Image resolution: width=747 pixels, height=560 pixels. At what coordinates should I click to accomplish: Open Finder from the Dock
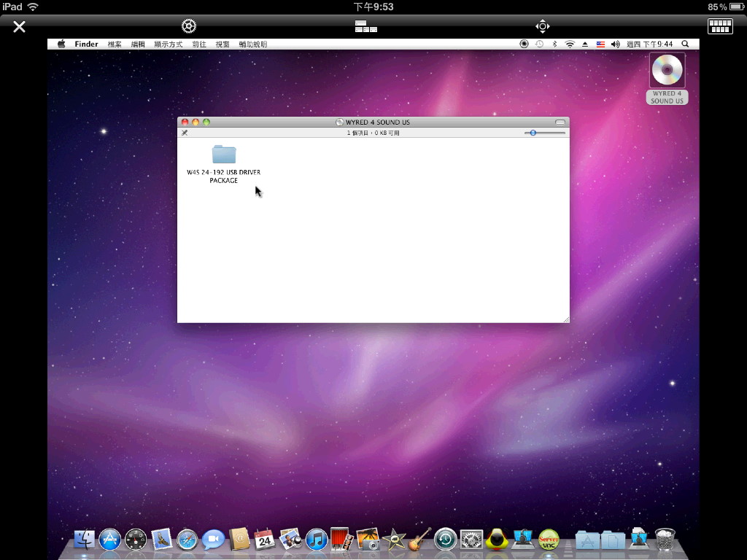tap(84, 540)
